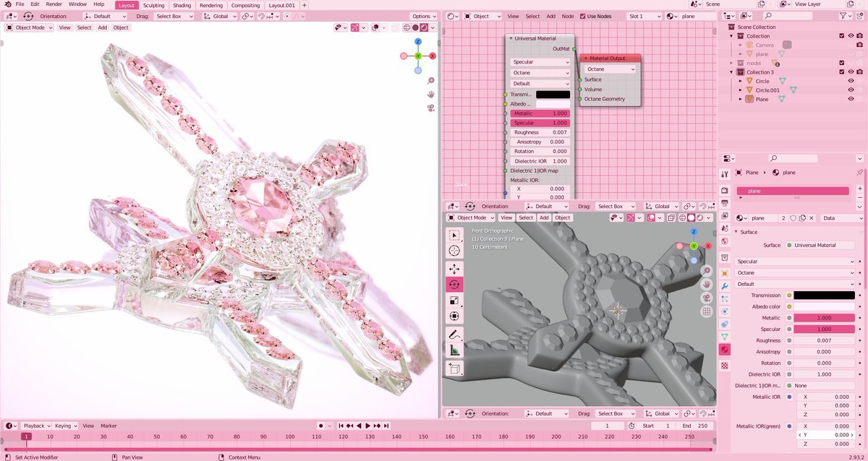Screen dimensions: 868x461
Task: Unlink plane material with X icon
Action: [x=813, y=217]
